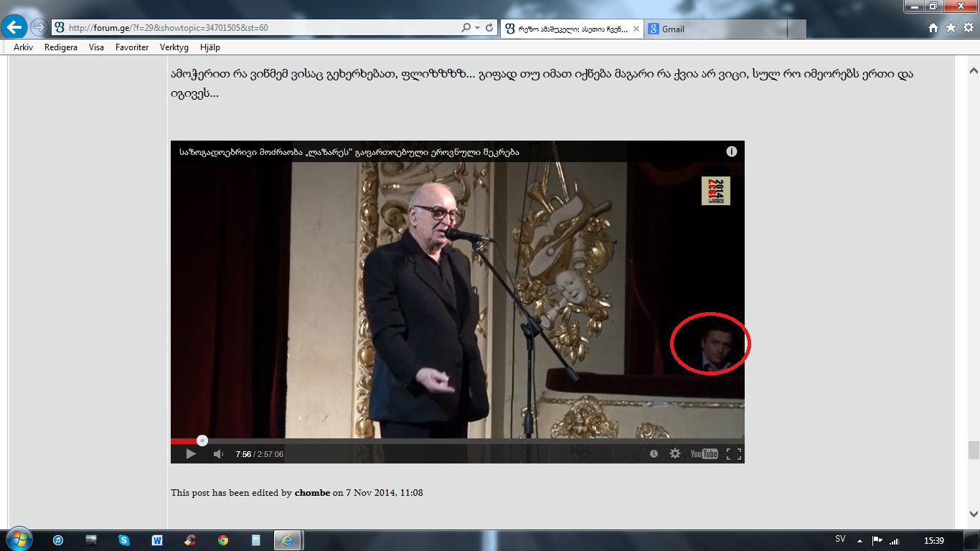Open the browser Tools gear icon

(968, 28)
